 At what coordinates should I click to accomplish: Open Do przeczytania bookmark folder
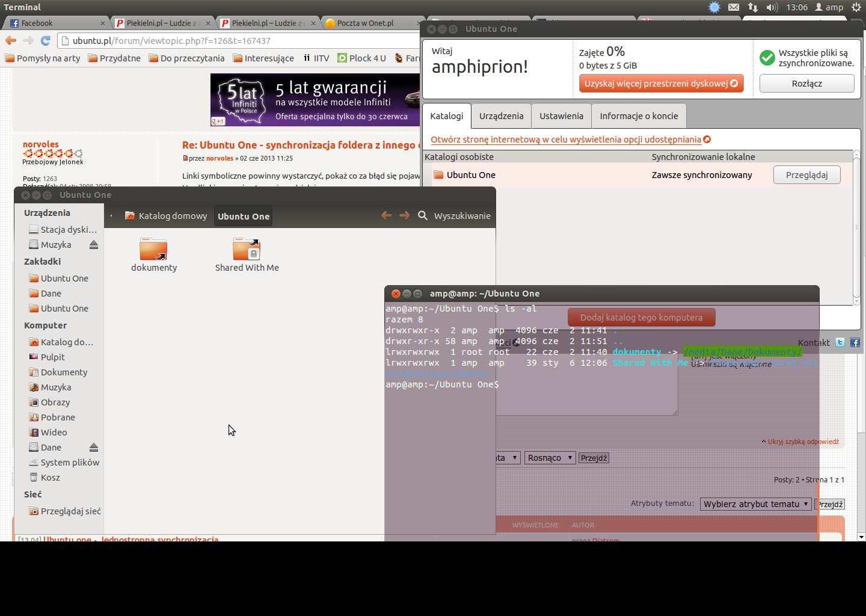186,58
